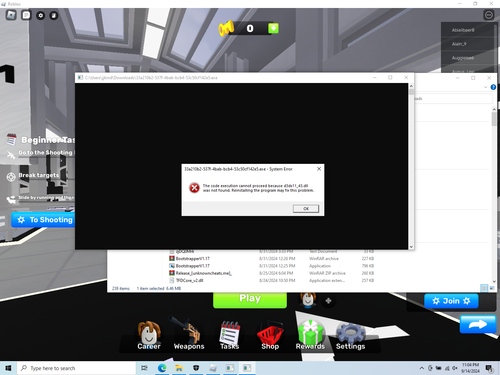Click the blue Join button
This screenshot has width=500, height=375.
tap(451, 301)
